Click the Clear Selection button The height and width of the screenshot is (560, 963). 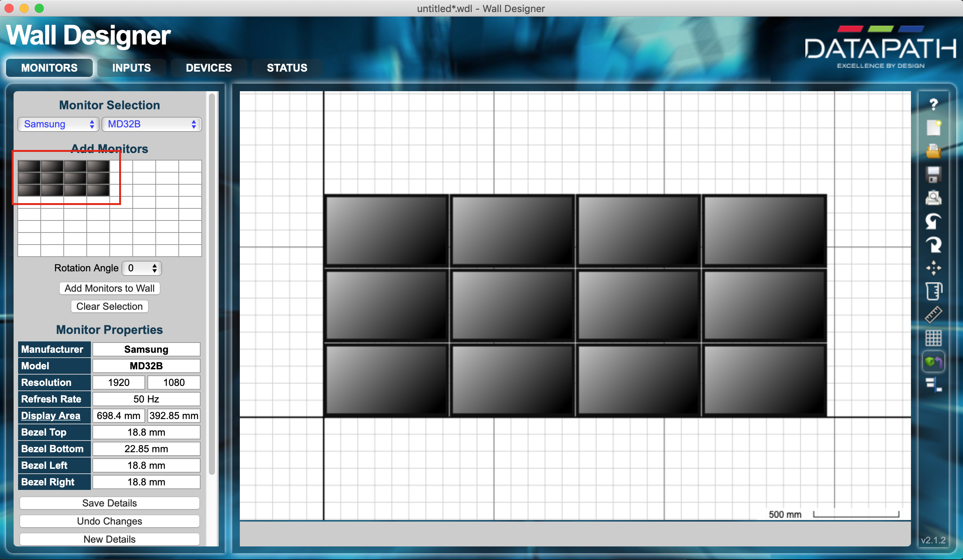[109, 307]
